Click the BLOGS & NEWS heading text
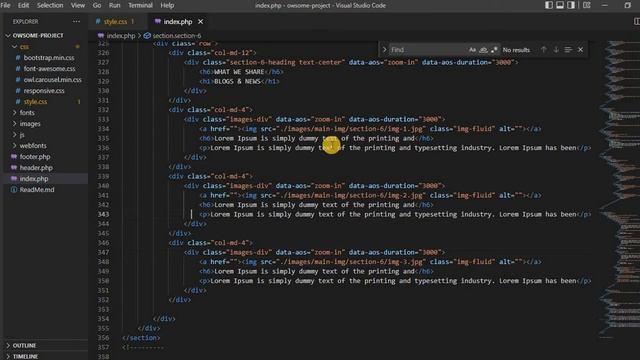The image size is (640, 360). pyautogui.click(x=237, y=81)
